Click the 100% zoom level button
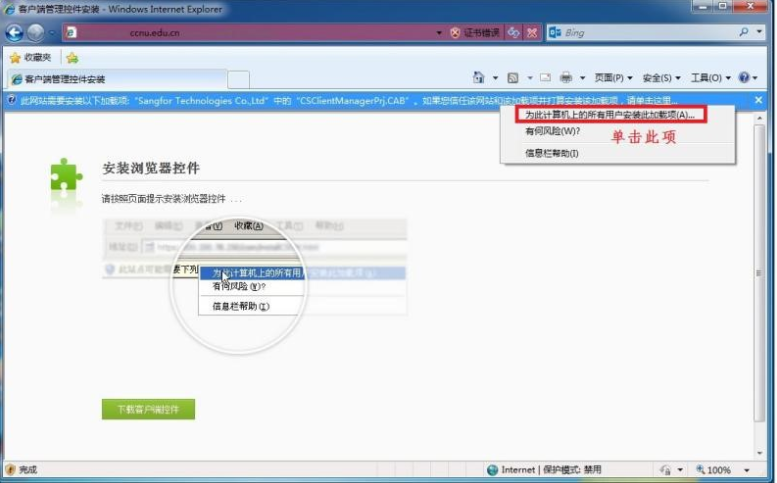 coord(714,470)
